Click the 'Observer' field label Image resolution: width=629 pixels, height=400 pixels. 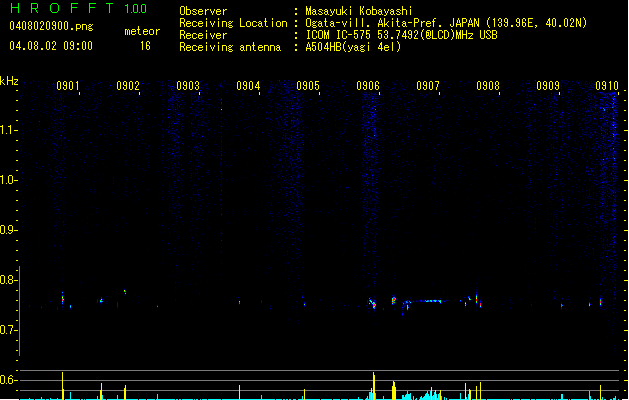(203, 11)
